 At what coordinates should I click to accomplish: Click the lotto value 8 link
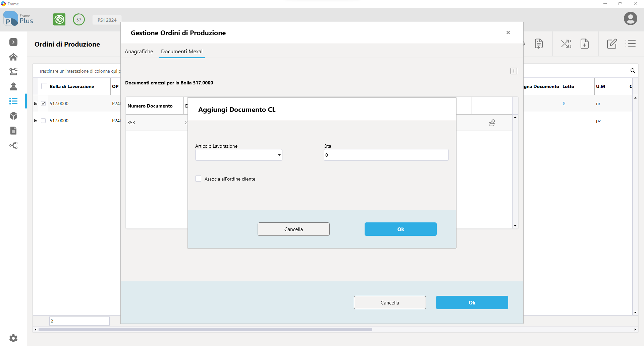coord(564,103)
